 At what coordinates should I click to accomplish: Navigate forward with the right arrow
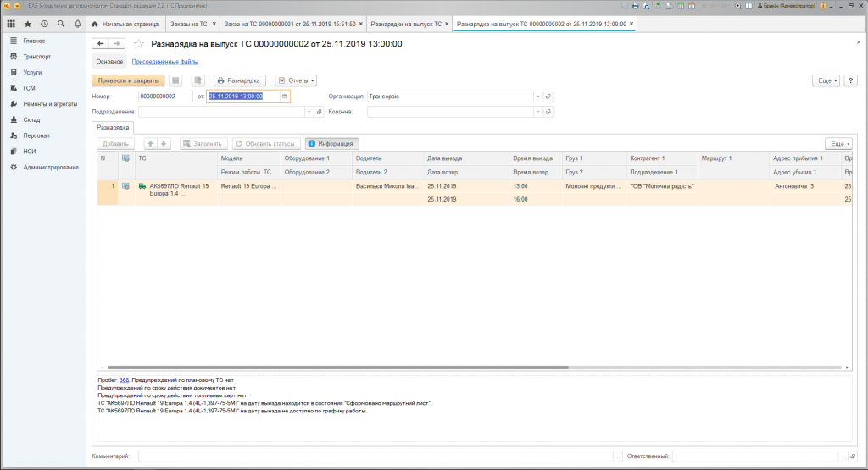[117, 44]
